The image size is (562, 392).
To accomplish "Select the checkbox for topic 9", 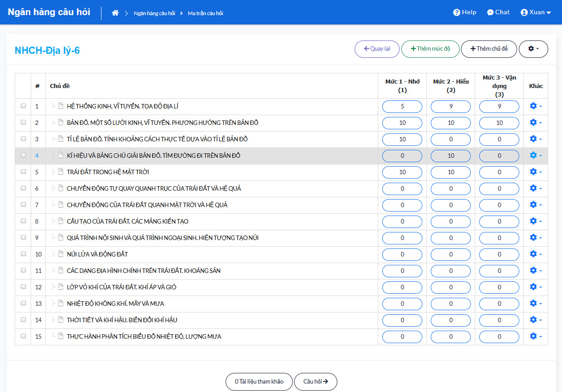I will pos(23,238).
